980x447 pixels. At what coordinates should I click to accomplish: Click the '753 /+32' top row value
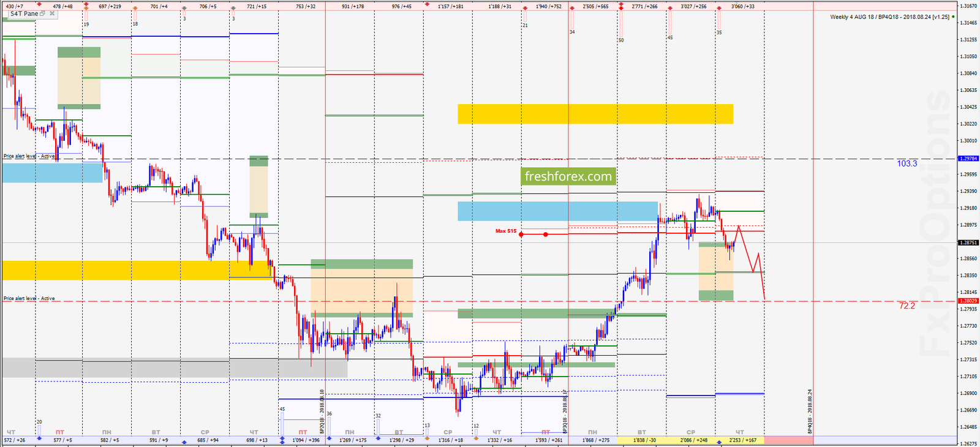point(306,6)
